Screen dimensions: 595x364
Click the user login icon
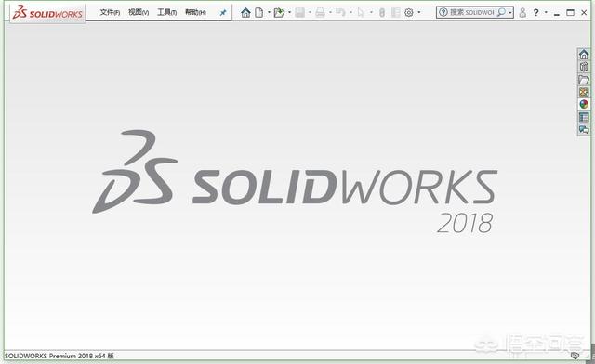(x=522, y=12)
